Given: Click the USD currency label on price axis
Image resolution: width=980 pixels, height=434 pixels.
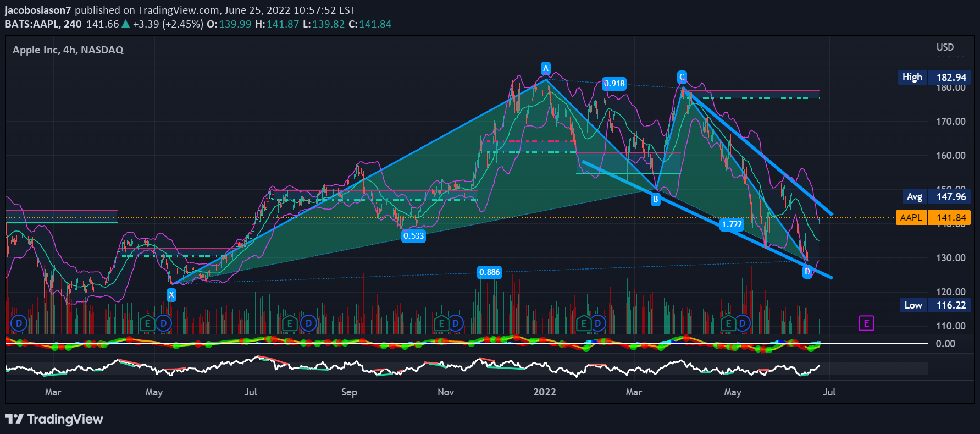Looking at the screenshot, I should point(945,47).
